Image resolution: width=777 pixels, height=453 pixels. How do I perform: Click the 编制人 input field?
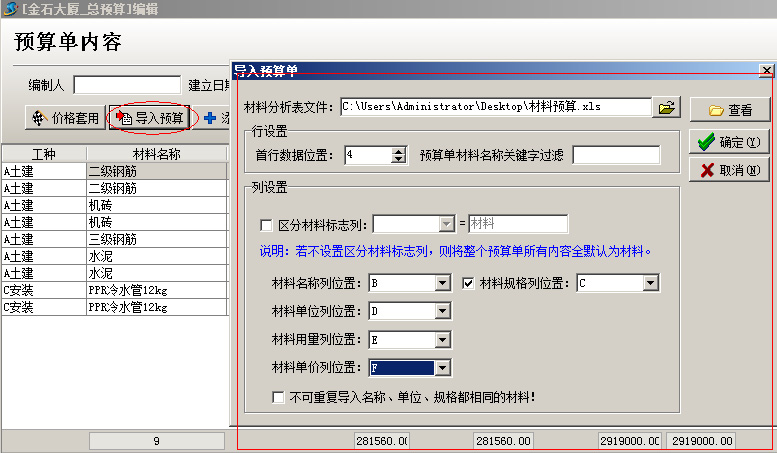point(127,85)
